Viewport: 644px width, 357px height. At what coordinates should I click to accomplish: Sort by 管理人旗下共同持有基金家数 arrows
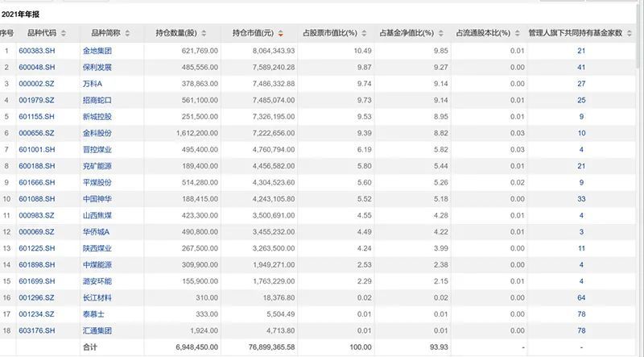pyautogui.click(x=630, y=33)
